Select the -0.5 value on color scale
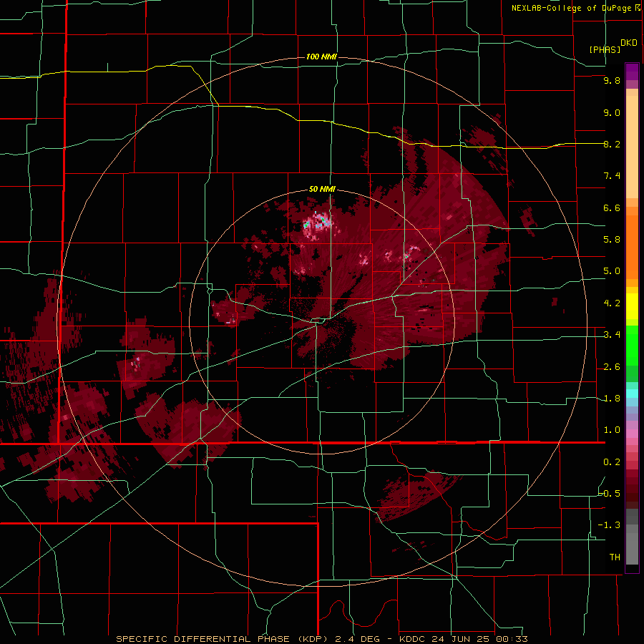This screenshot has height=644, width=644. (x=609, y=493)
